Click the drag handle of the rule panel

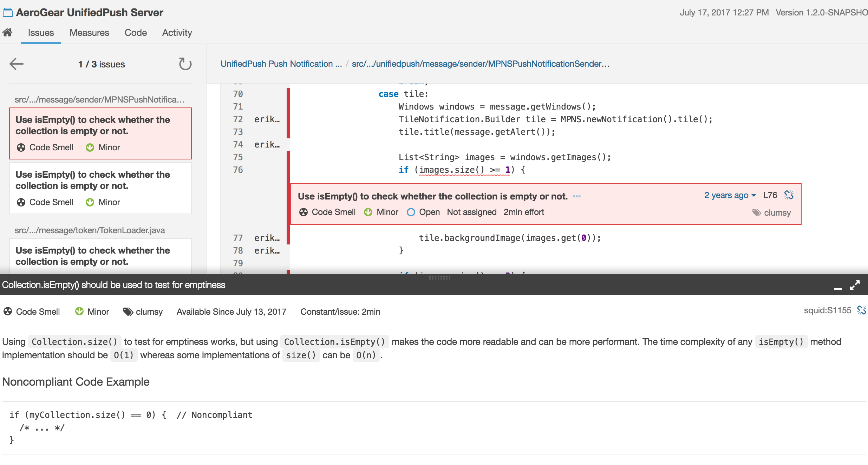[x=439, y=277]
